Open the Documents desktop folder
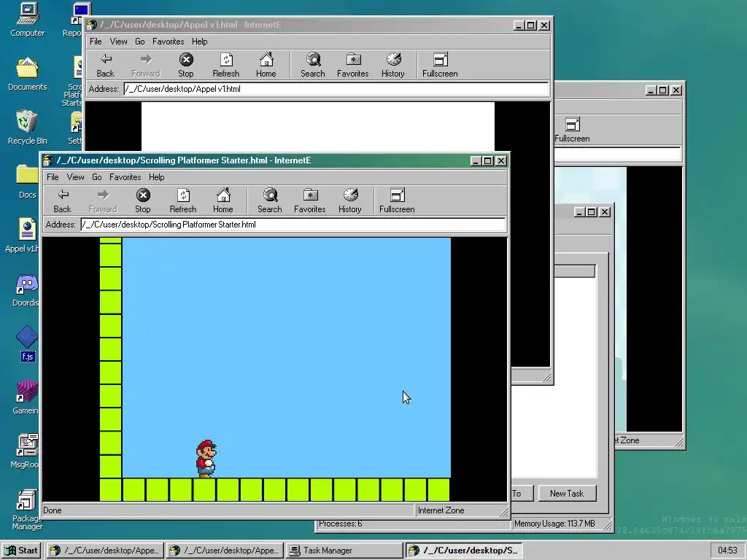 [x=27, y=74]
